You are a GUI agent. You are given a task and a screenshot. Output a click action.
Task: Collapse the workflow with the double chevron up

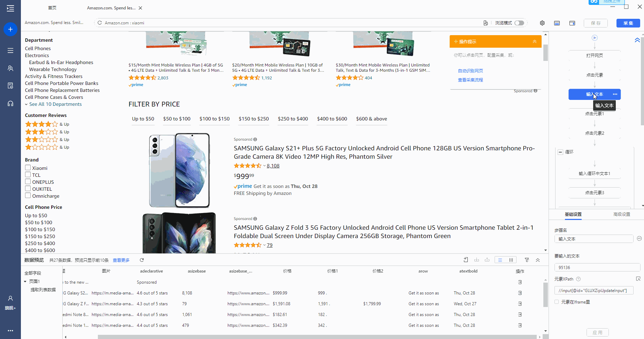tap(637, 40)
